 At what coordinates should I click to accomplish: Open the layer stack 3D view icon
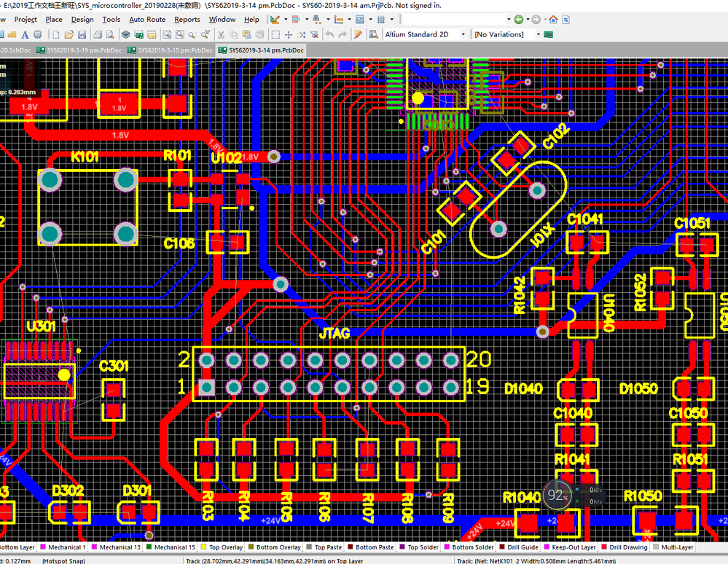(126, 34)
